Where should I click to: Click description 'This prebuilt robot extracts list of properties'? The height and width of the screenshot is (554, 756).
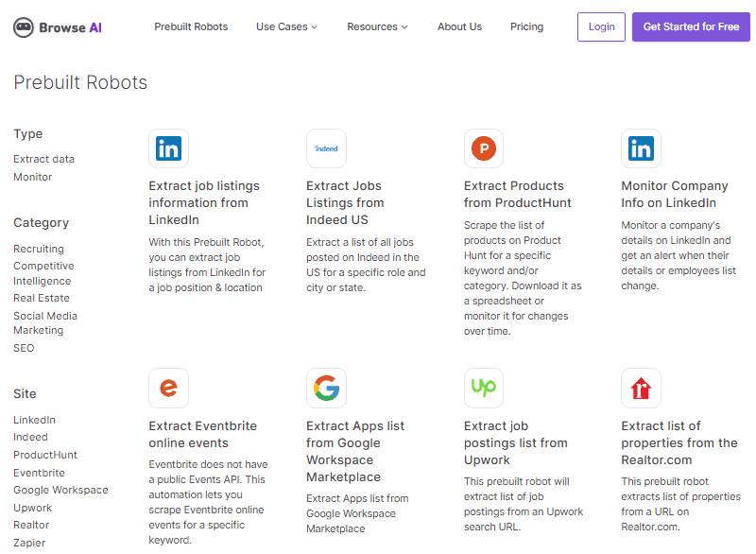[680, 504]
